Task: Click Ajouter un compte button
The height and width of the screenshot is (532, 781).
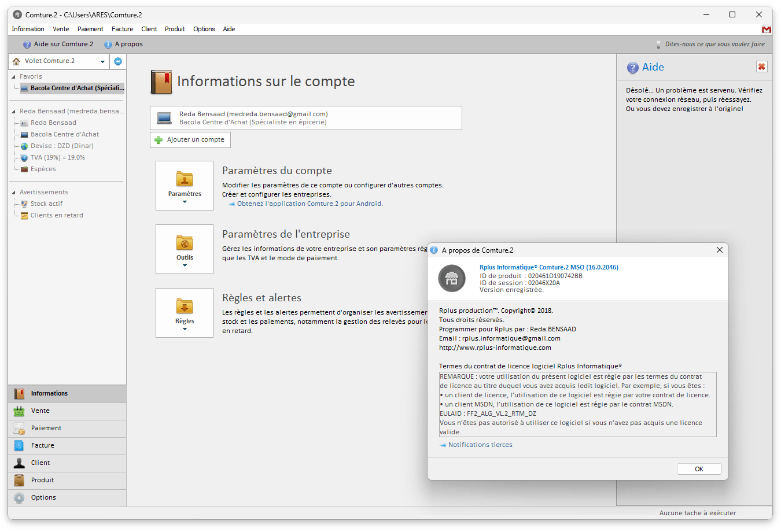Action: pos(190,140)
